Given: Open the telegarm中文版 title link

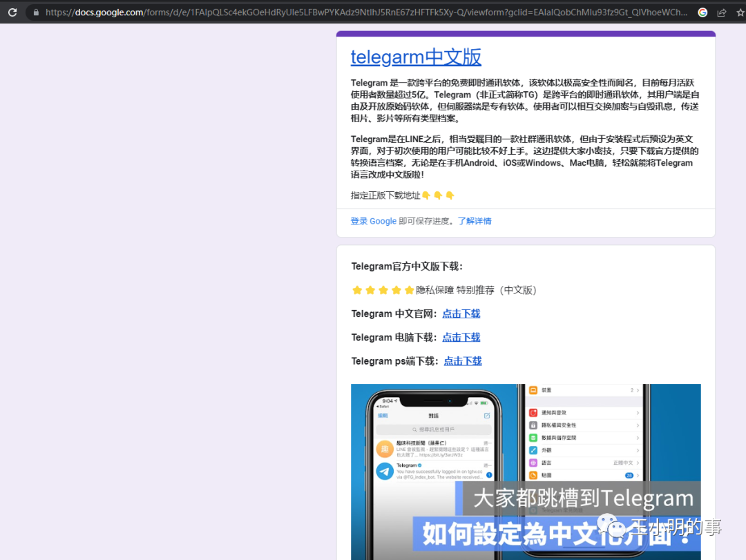Looking at the screenshot, I should [416, 57].
